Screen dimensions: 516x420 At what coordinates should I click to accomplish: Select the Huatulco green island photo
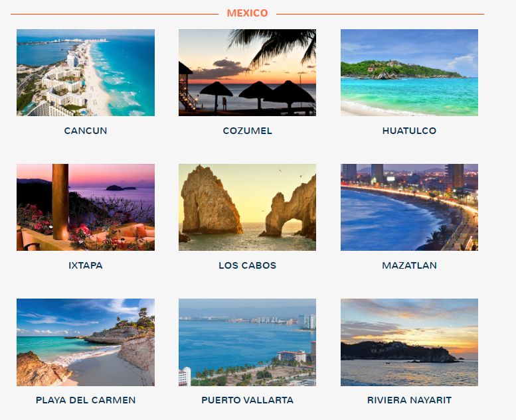tap(409, 73)
